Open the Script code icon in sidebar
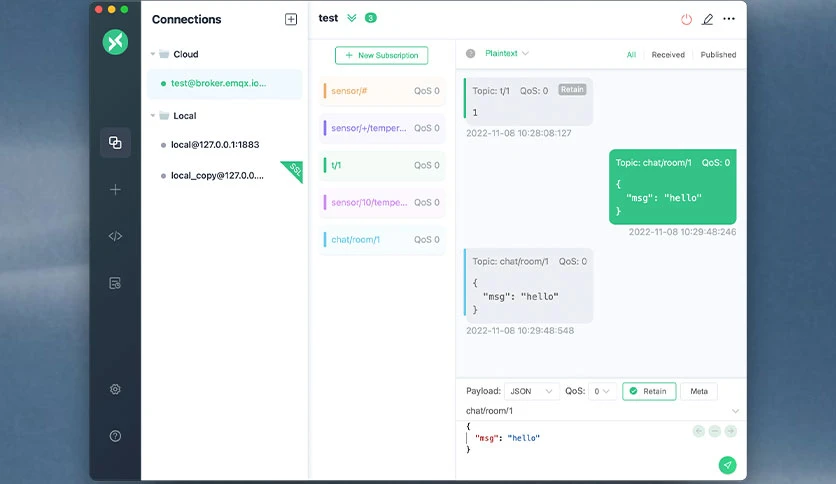This screenshot has height=484, width=836. tap(115, 236)
